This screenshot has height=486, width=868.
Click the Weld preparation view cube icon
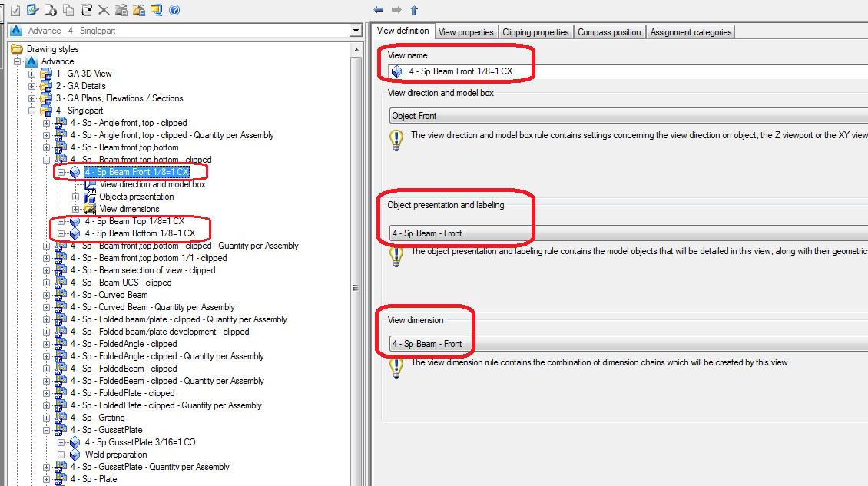click(75, 455)
